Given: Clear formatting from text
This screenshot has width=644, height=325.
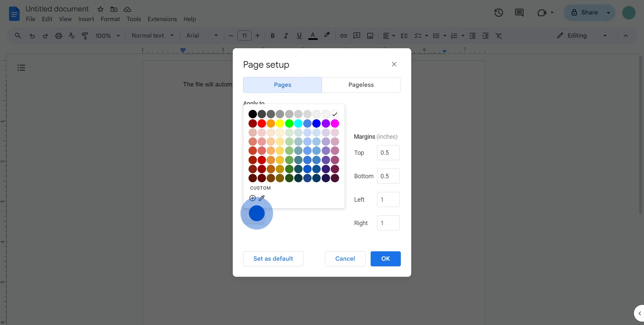Looking at the screenshot, I should [499, 36].
